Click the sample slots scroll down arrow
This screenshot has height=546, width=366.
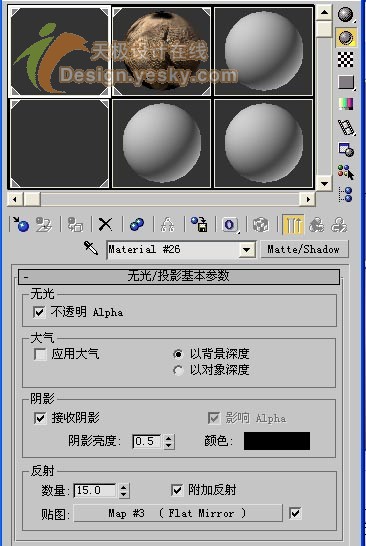324,183
